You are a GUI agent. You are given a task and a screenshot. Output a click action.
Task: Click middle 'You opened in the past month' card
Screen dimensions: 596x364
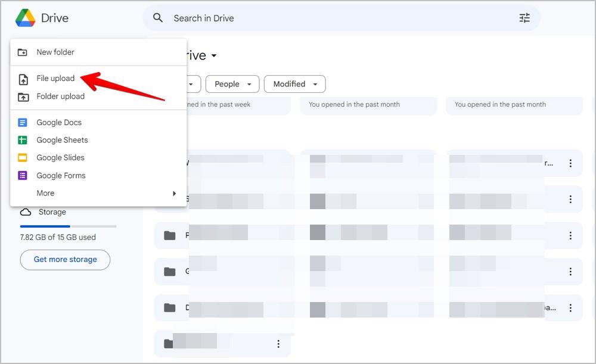click(x=368, y=105)
